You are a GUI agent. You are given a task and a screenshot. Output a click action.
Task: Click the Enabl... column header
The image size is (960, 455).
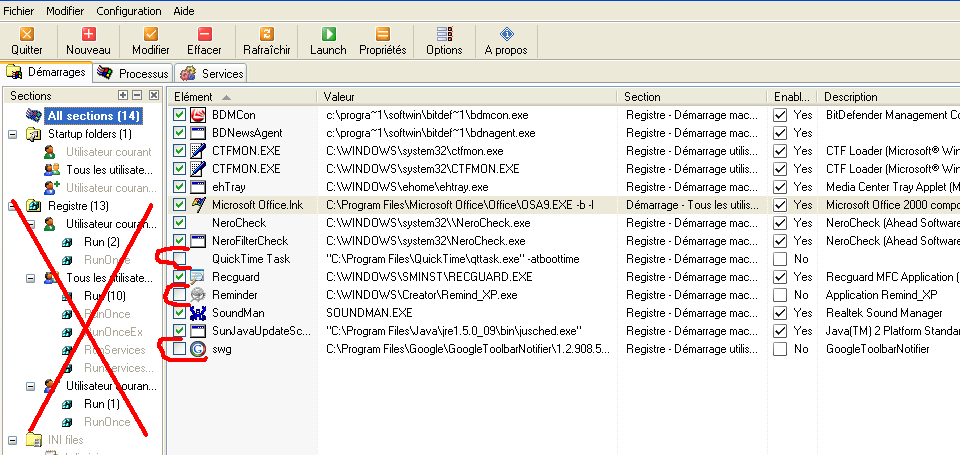[x=793, y=97]
